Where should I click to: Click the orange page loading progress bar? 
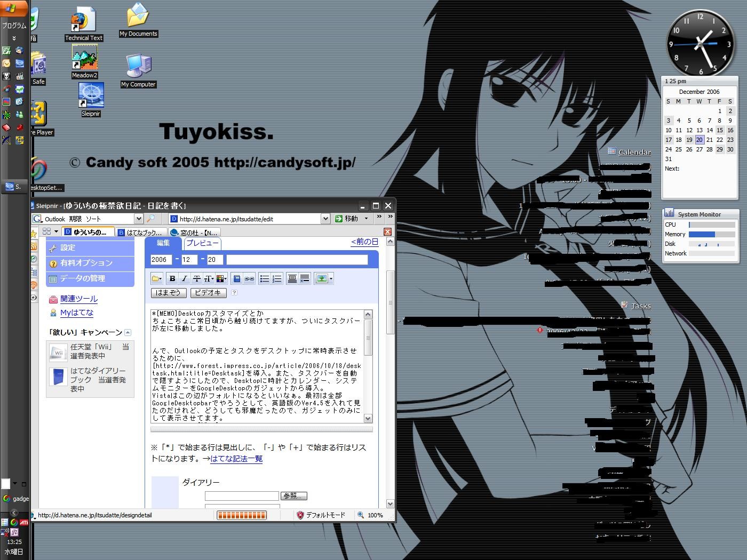click(242, 515)
